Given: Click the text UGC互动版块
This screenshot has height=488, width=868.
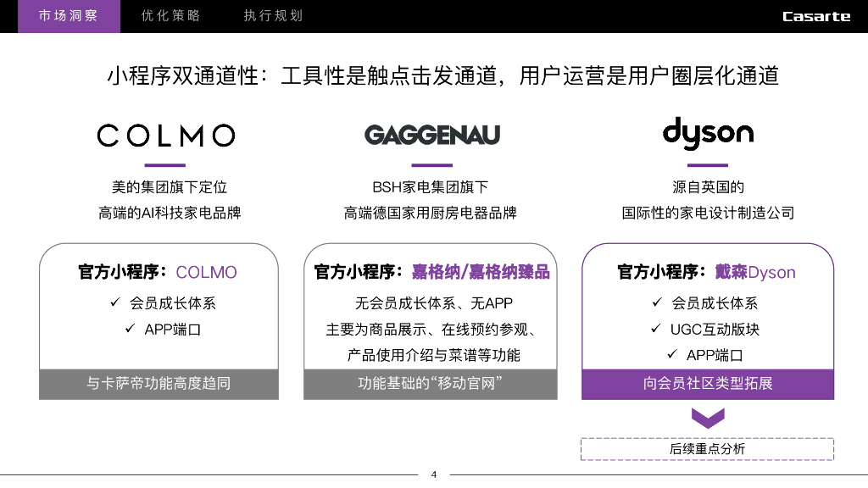Looking at the screenshot, I should (x=715, y=330).
